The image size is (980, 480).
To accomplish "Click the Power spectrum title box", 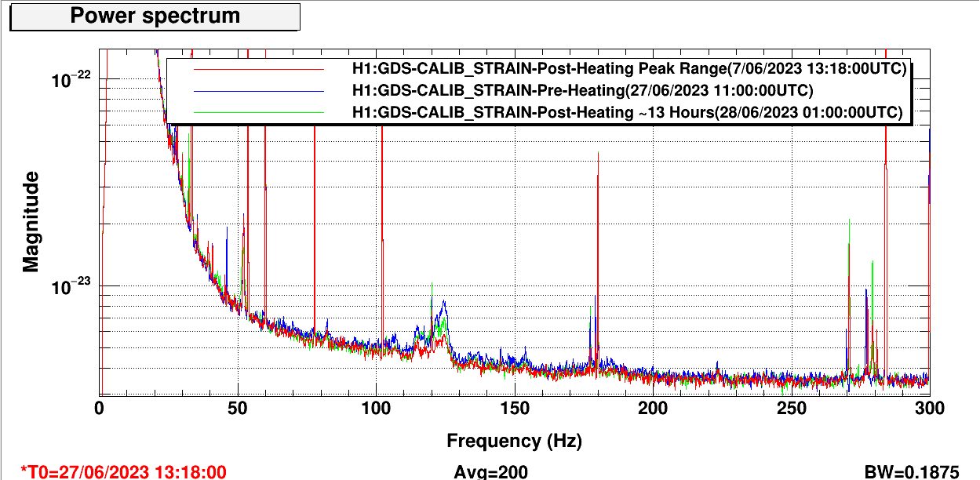I will [155, 16].
